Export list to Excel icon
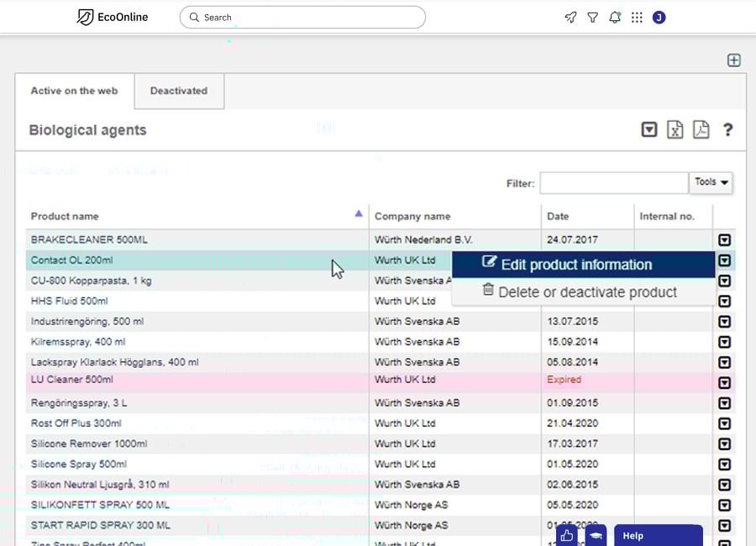Screen dimensions: 756x546 [x=675, y=129]
